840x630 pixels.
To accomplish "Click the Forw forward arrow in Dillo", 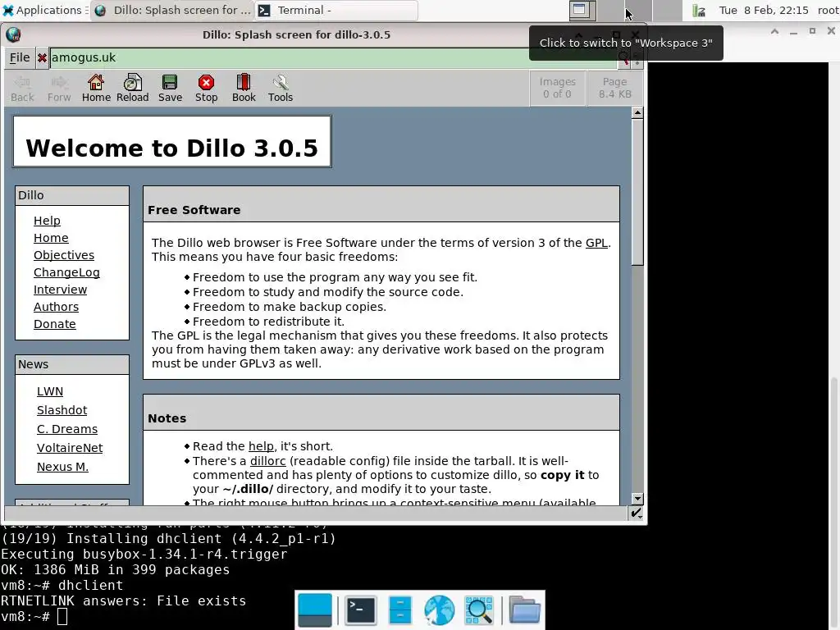I will (x=59, y=89).
